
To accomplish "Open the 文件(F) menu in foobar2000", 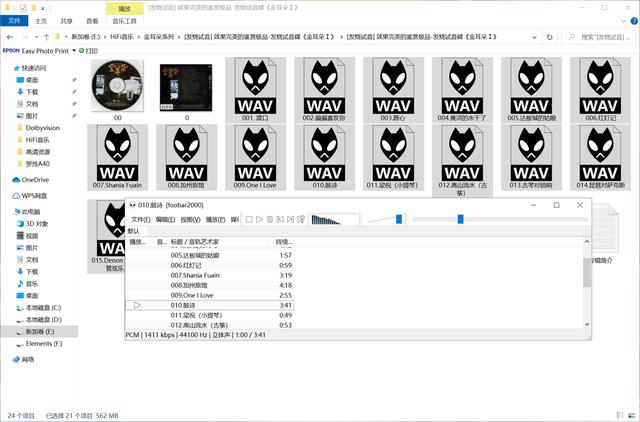I will 139,219.
